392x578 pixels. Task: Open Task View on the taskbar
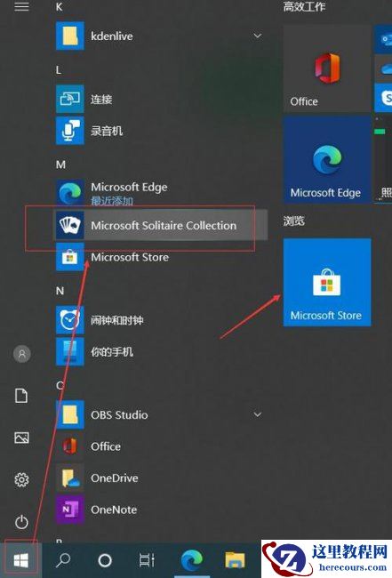147,560
